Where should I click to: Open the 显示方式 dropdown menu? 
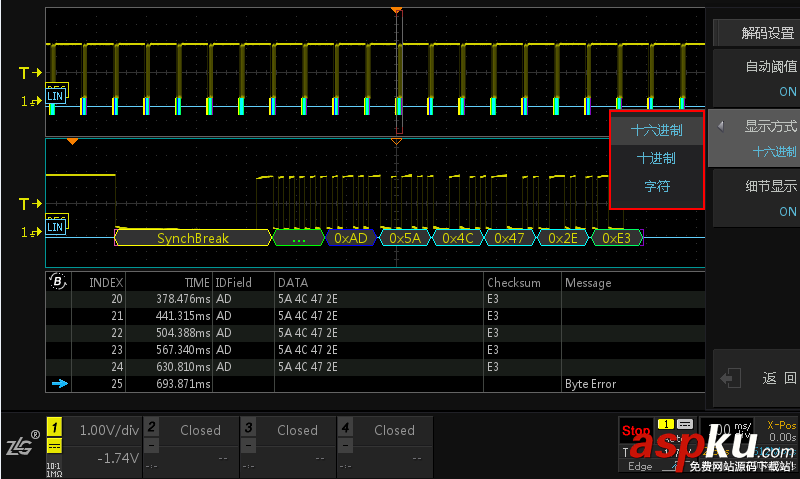click(x=756, y=139)
